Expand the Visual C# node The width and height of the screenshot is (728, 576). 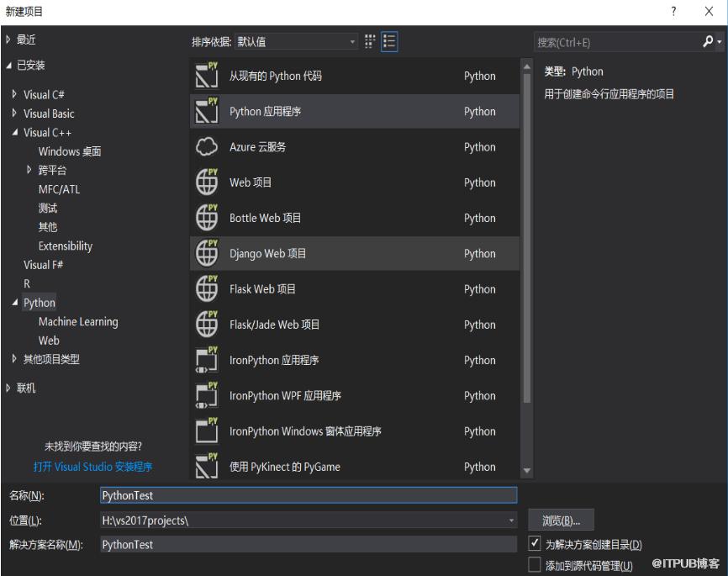tap(14, 94)
